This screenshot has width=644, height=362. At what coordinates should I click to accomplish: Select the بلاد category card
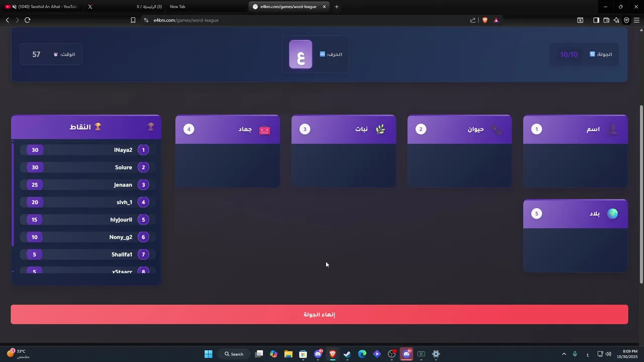(x=576, y=236)
